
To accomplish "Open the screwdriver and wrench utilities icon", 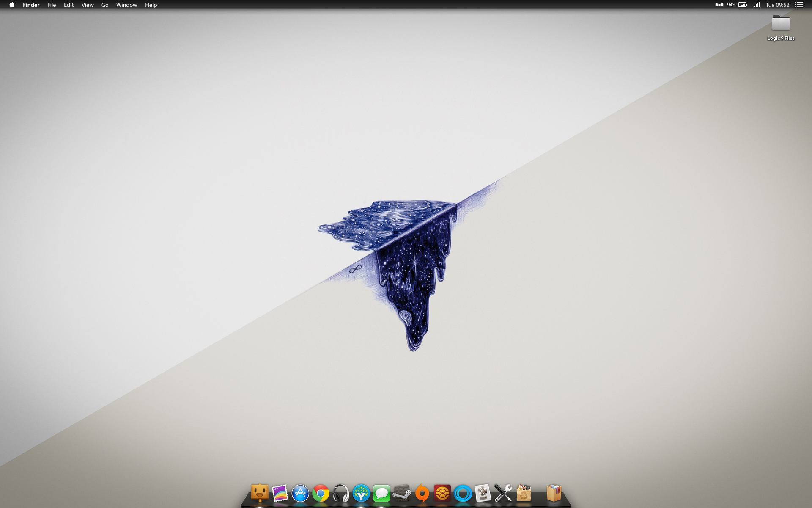I will [x=503, y=493].
